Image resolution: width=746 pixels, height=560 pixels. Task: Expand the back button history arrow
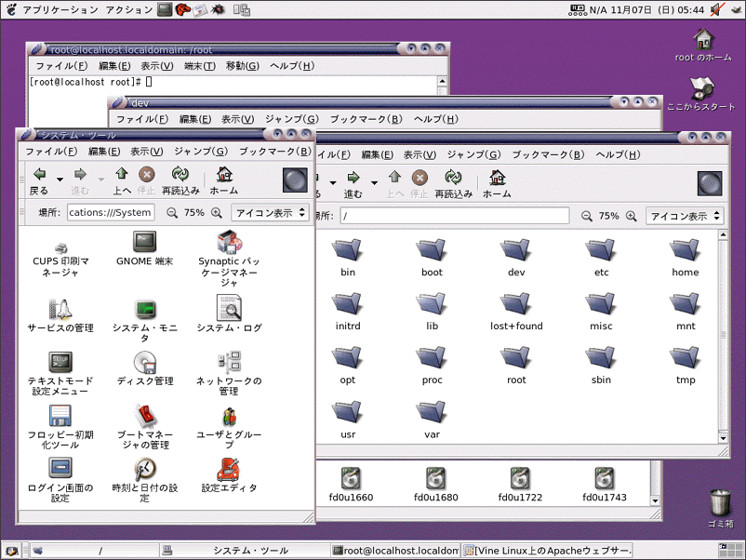(60, 179)
